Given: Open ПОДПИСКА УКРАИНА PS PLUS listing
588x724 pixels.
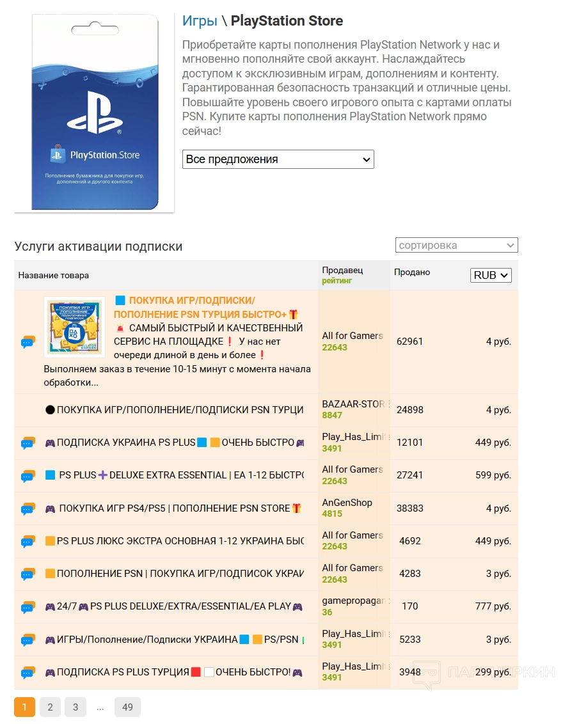Looking at the screenshot, I should (x=175, y=443).
